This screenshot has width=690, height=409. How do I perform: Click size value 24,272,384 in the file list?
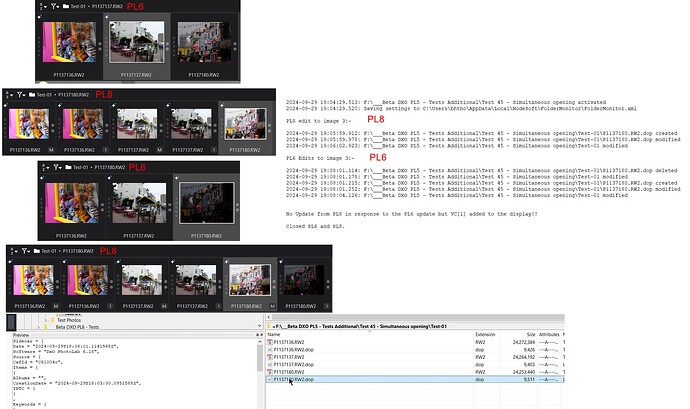(524, 342)
